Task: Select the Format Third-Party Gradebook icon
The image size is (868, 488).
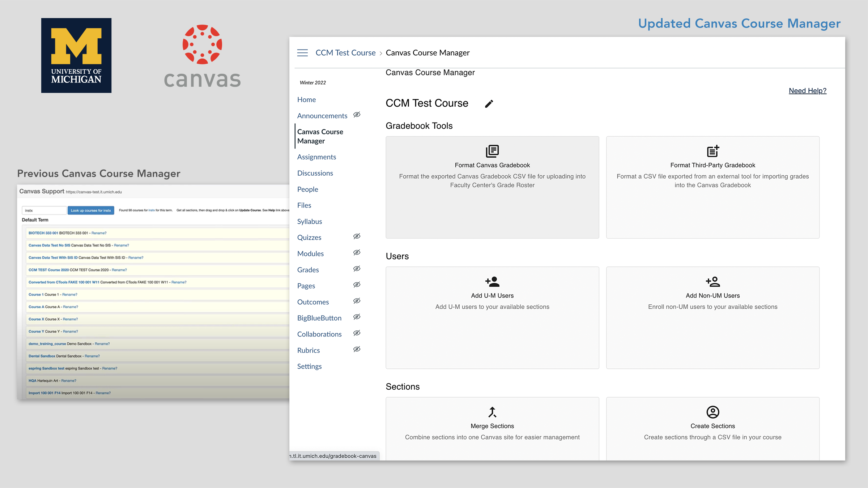Action: pos(712,151)
